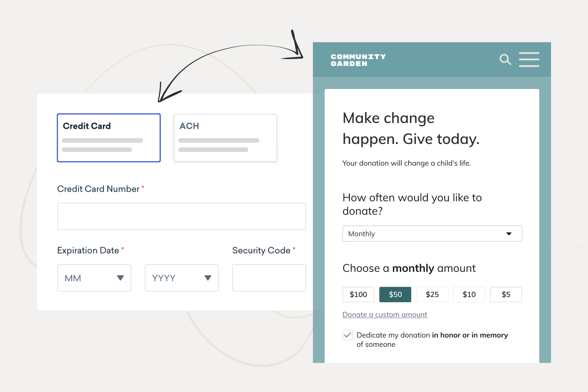This screenshot has height=392, width=588.
Task: Select the Credit Card payment tab
Action: pos(108,138)
